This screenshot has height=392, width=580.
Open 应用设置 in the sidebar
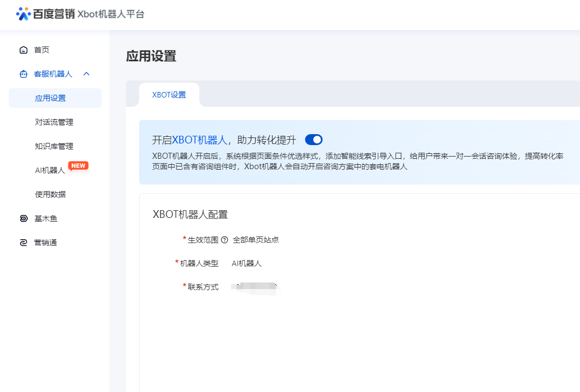(55, 98)
